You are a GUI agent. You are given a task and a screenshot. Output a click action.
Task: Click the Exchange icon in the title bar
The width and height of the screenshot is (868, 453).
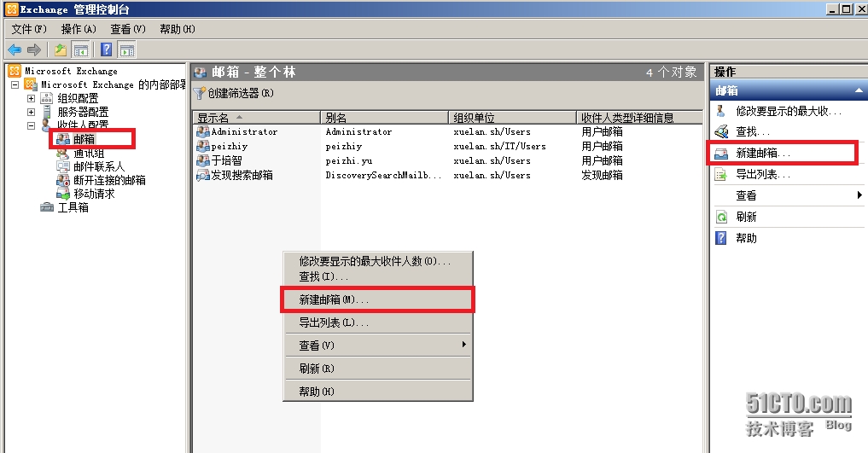[x=12, y=9]
